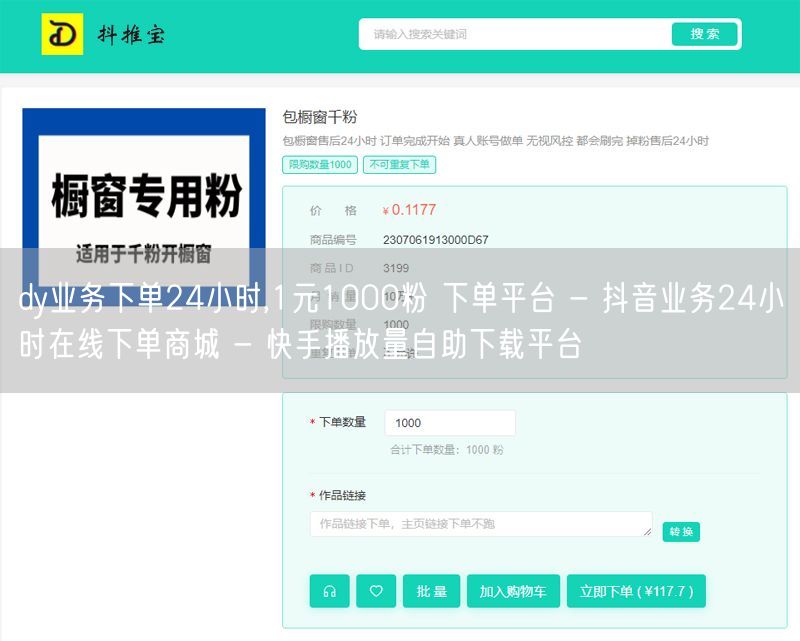Click 立即下单 (¥117.7) order button
The image size is (800, 641).
pos(636,591)
